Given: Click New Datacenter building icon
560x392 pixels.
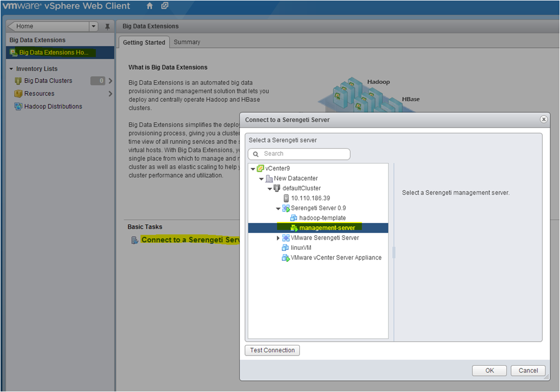Looking at the screenshot, I should click(269, 178).
